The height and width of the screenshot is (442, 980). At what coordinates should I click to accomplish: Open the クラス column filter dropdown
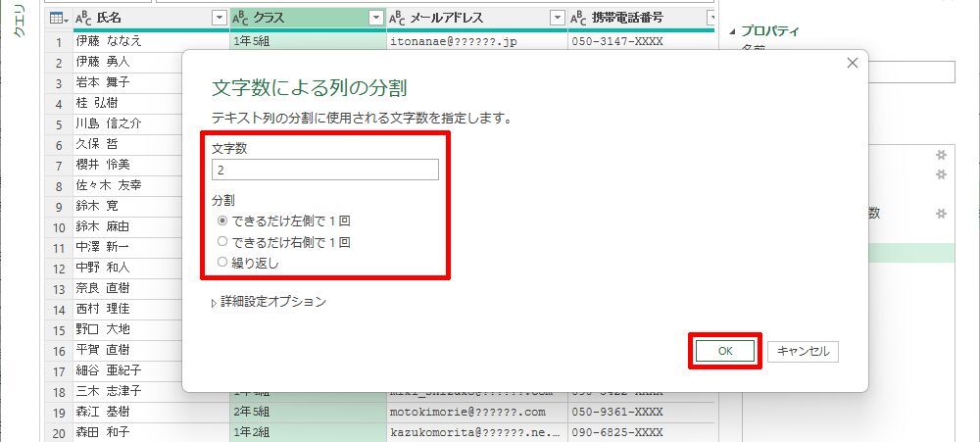click(375, 19)
